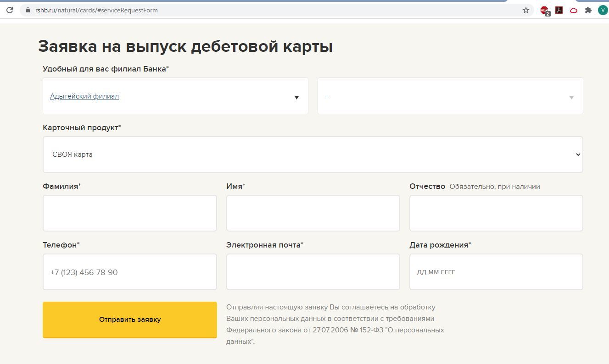Image resolution: width=609 pixels, height=364 pixels.
Task: Expand the Адыгейский филиал branch dropdown
Action: click(x=296, y=97)
